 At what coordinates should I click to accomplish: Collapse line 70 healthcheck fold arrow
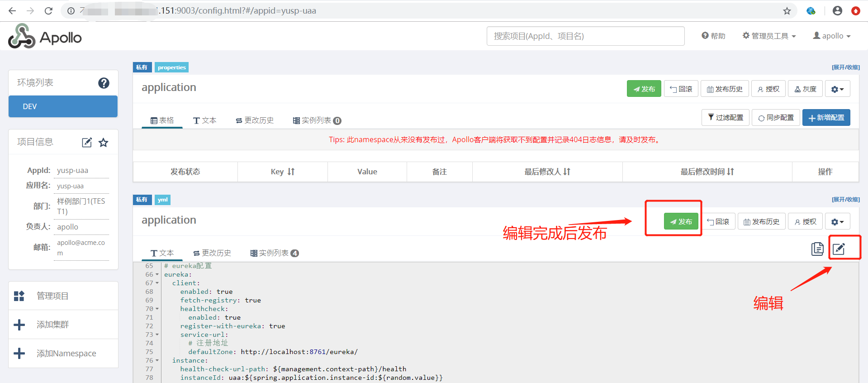click(157, 309)
